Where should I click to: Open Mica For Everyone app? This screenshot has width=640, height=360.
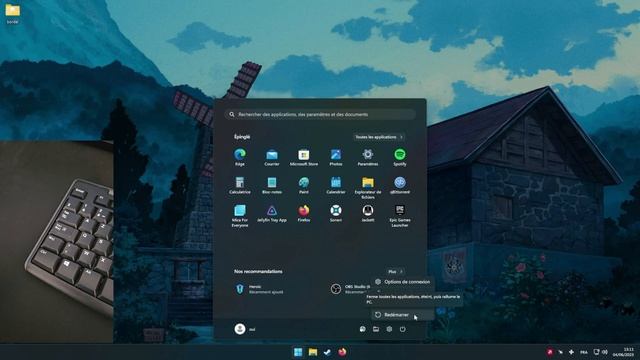(x=240, y=216)
